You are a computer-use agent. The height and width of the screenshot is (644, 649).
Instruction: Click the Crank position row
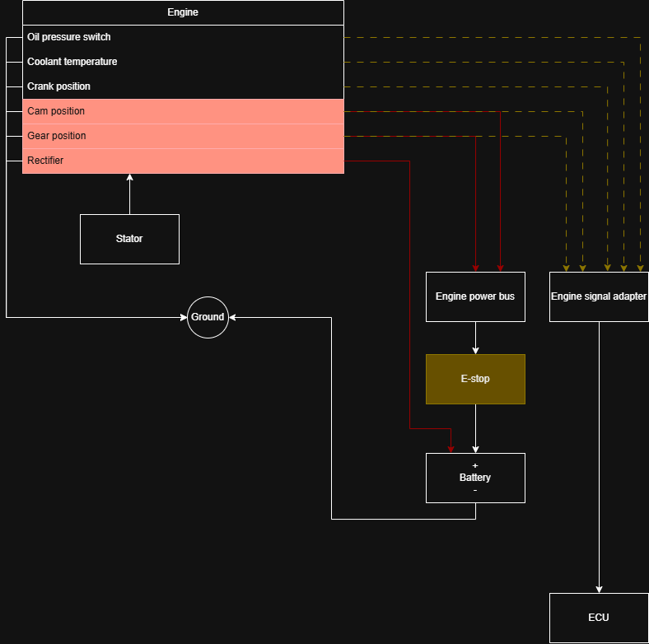coord(183,86)
